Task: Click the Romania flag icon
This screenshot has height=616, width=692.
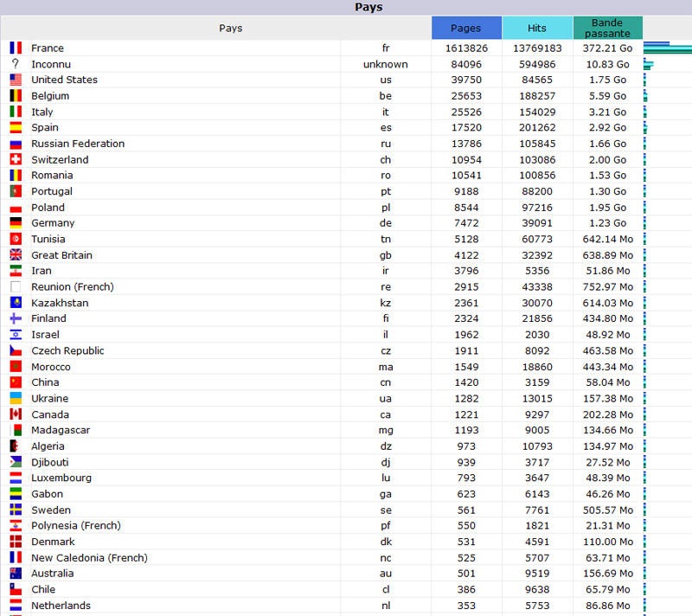Action: tap(16, 175)
